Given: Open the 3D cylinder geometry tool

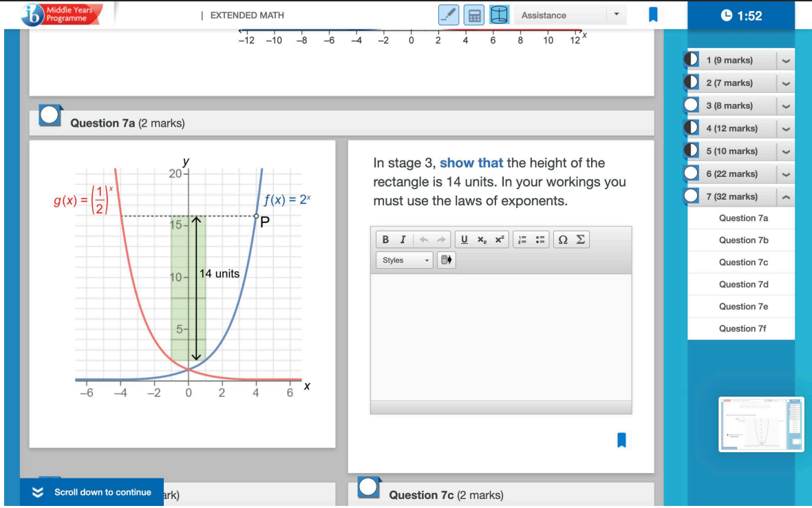Looking at the screenshot, I should tap(499, 15).
